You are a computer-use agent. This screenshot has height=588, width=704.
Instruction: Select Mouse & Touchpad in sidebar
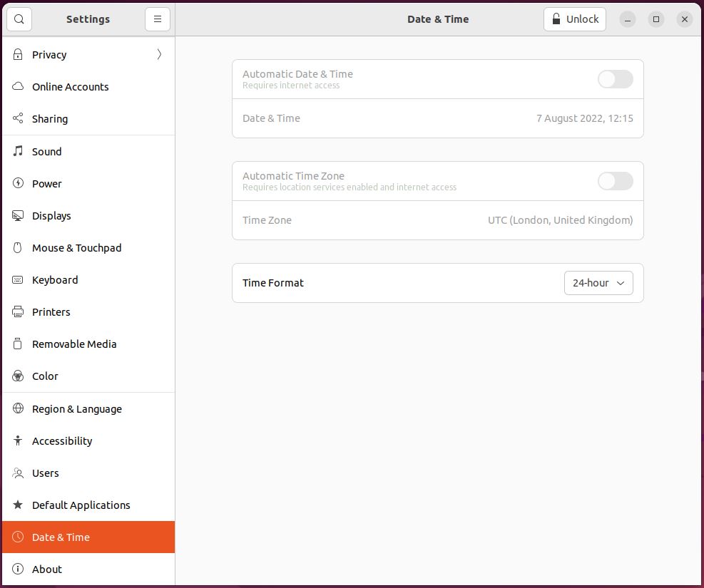76,247
